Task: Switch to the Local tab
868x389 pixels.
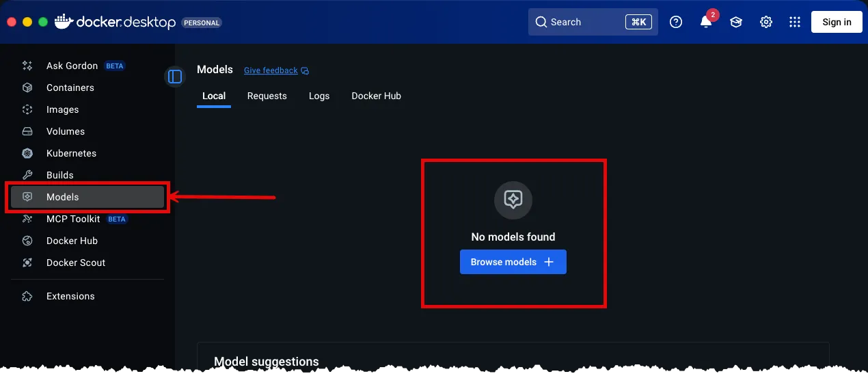Action: click(x=214, y=96)
